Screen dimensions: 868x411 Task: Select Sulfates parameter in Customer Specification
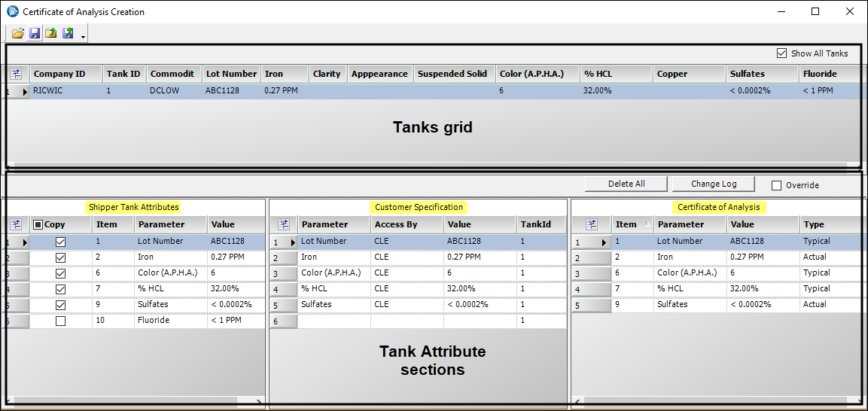[x=333, y=304]
